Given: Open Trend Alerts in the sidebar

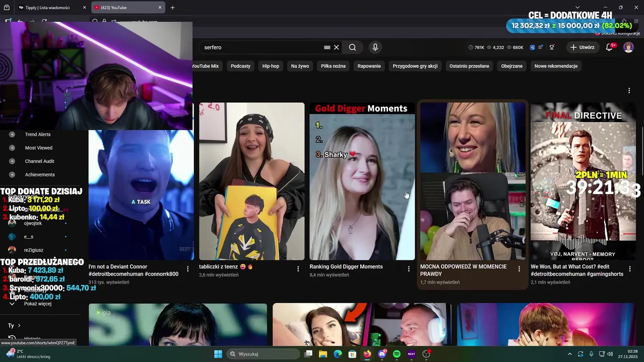Looking at the screenshot, I should [x=38, y=134].
